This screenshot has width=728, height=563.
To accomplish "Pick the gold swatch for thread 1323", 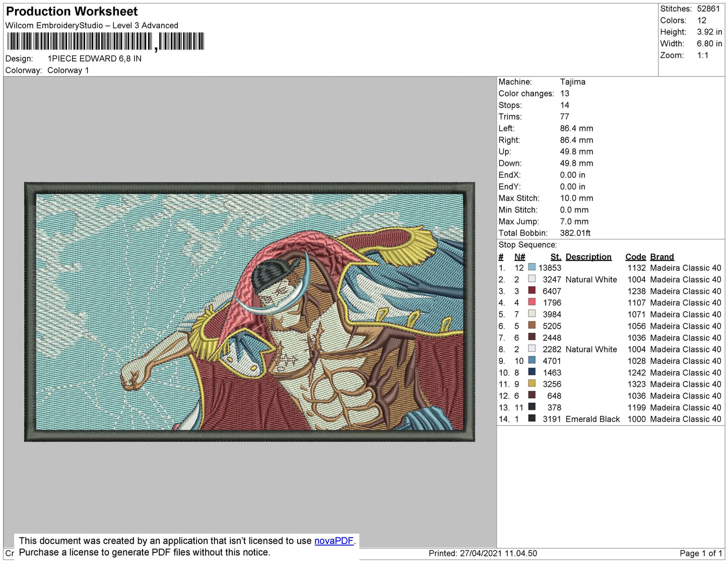I will click(532, 384).
